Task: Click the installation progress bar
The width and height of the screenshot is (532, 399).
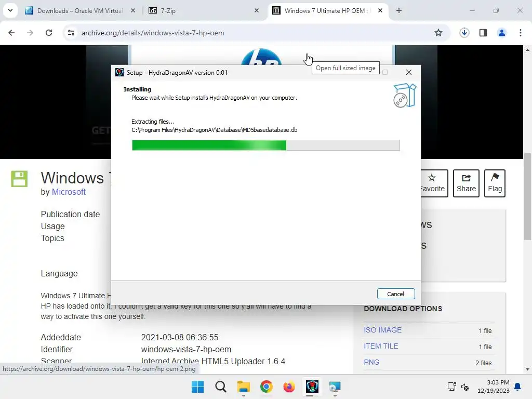Action: (265, 145)
